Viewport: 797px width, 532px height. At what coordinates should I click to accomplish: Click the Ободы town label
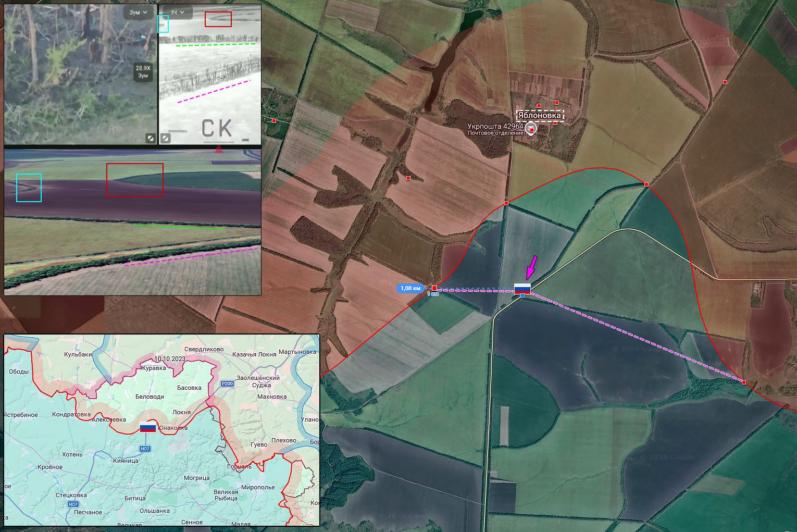(x=19, y=372)
